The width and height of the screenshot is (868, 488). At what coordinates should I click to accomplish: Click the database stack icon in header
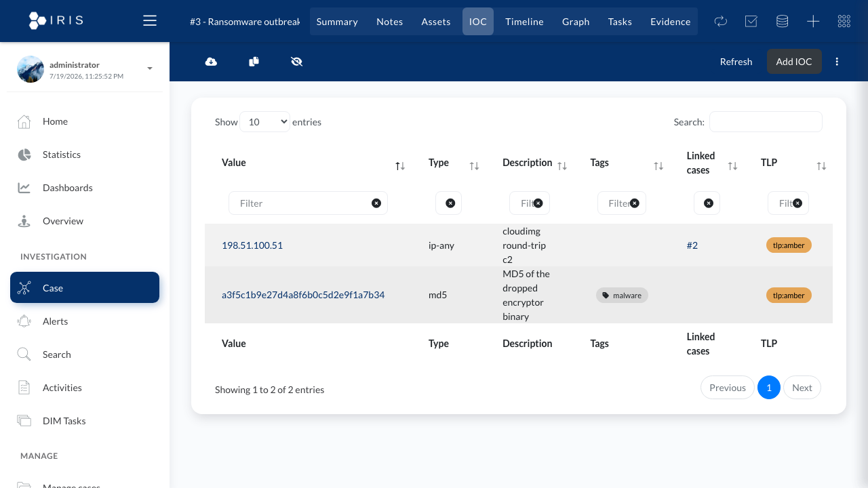click(782, 21)
